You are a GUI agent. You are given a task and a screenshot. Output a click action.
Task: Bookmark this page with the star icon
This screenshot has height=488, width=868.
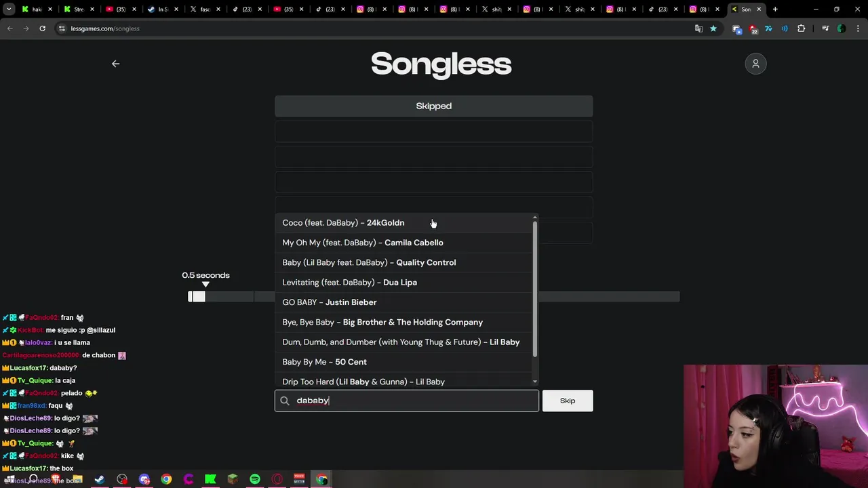713,28
